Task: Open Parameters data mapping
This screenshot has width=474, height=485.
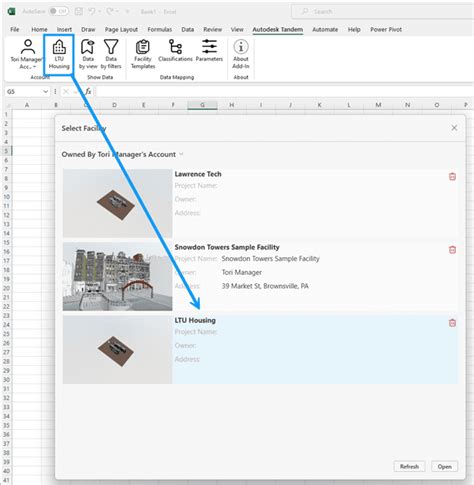Action: point(209,51)
